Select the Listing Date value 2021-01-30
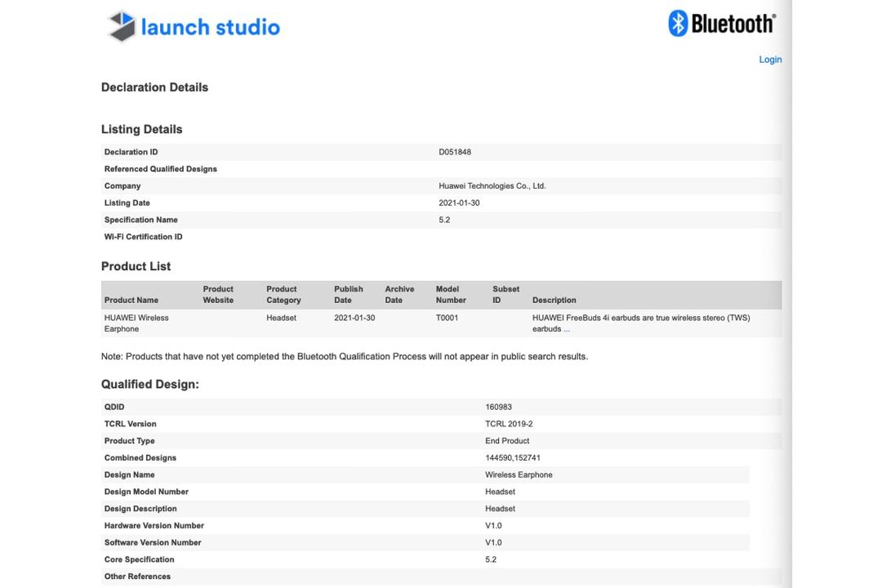 coord(459,203)
